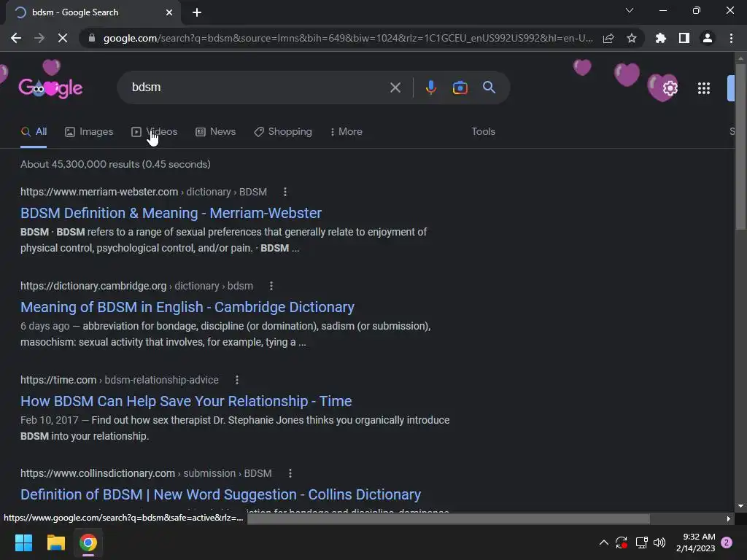Select the All results tab
Viewport: 747px width, 560px height.
point(34,132)
